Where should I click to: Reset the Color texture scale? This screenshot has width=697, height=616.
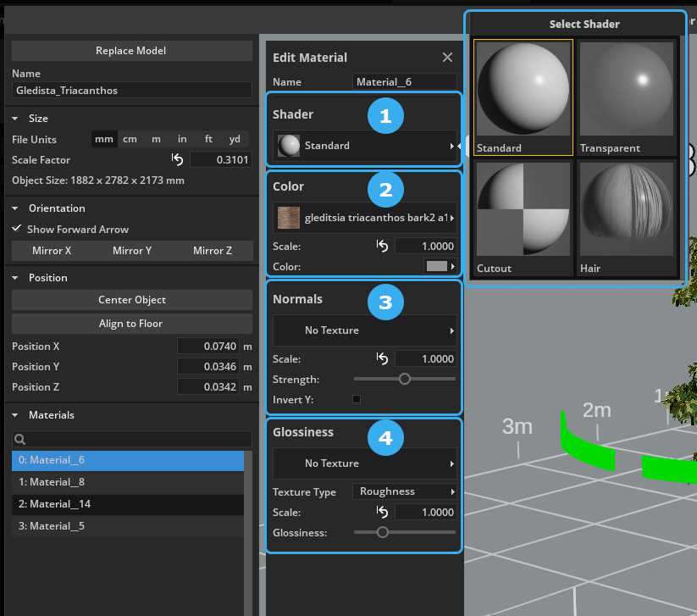(x=382, y=247)
